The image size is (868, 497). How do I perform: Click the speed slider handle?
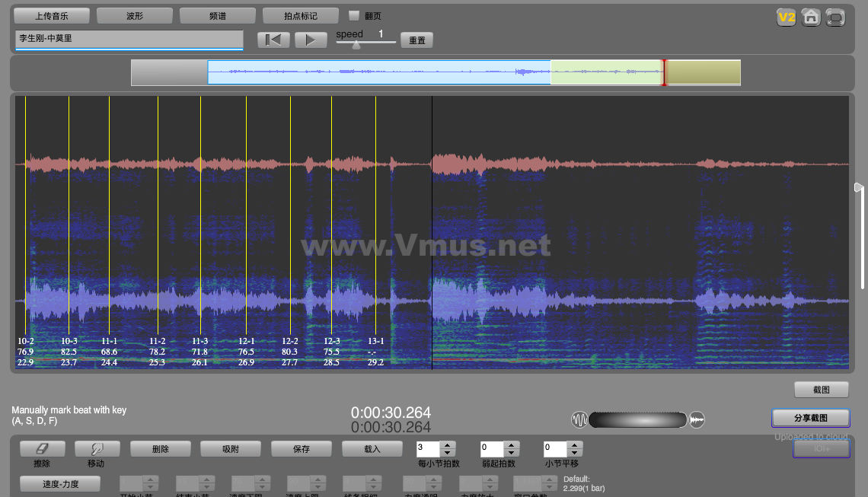[x=356, y=45]
